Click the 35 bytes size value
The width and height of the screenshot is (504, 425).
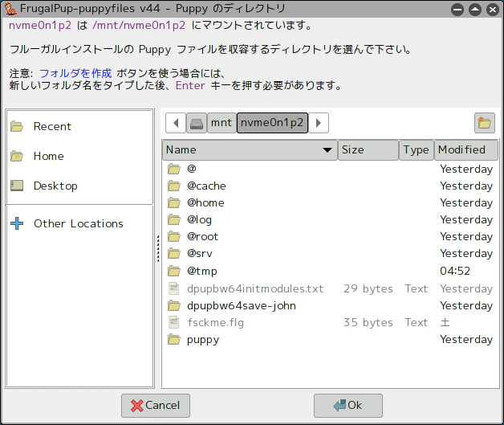point(368,322)
